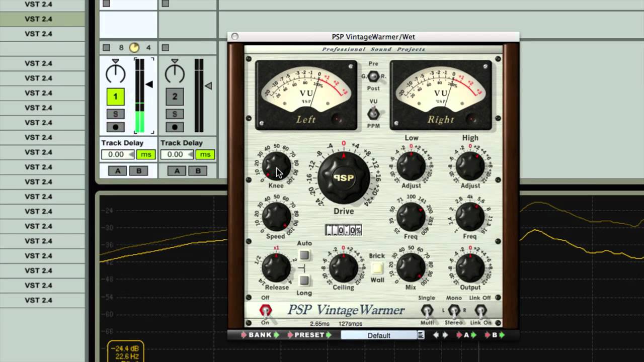Viewport: 644px width, 362px height.
Task: Click the Speed knob
Action: pos(276,217)
